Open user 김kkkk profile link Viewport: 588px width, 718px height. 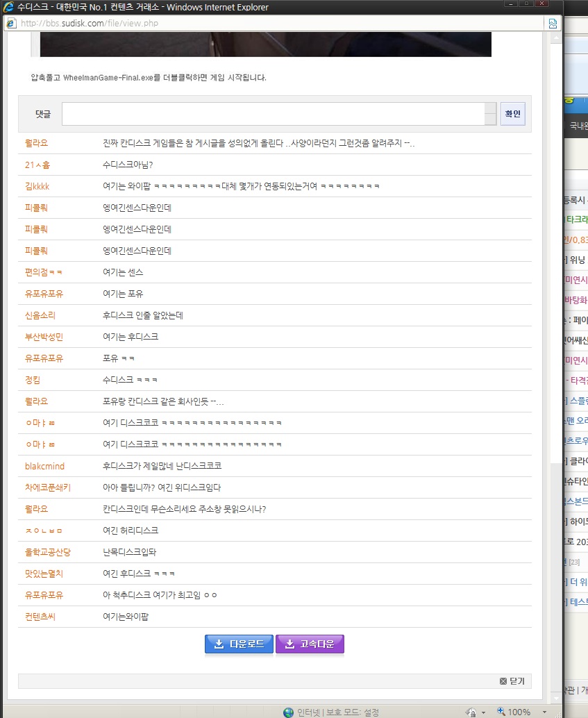pyautogui.click(x=37, y=186)
